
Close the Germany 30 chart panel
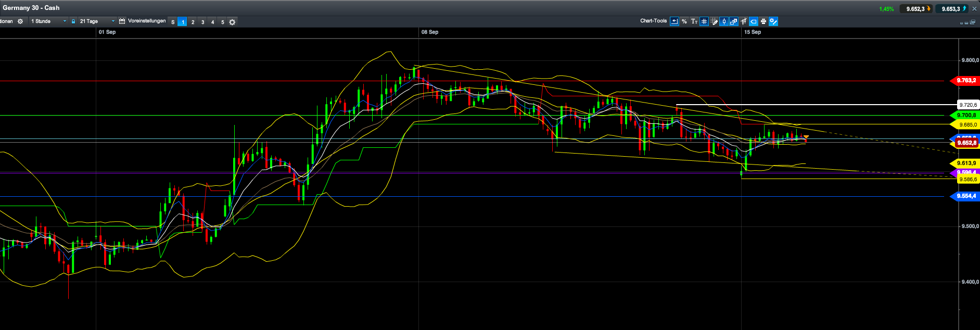pyautogui.click(x=974, y=9)
